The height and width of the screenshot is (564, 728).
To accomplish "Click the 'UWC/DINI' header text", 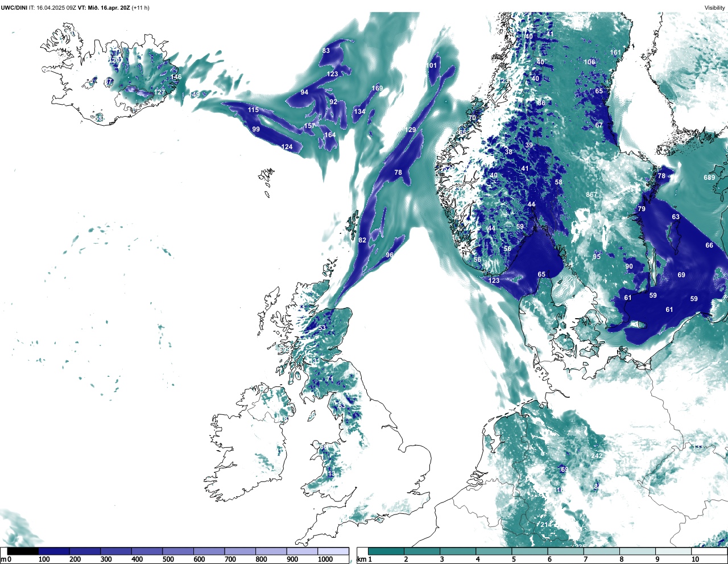I will point(14,8).
